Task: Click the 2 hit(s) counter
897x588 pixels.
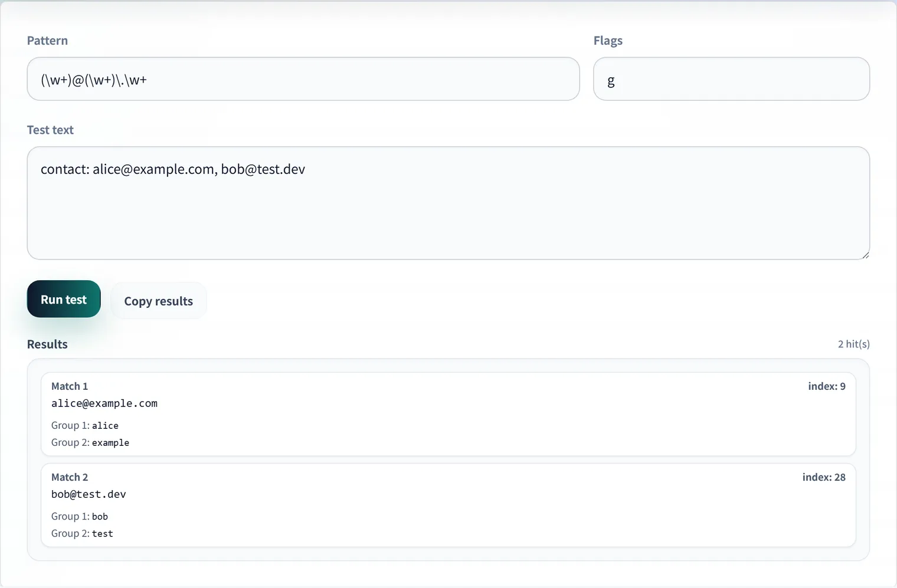Action: pos(854,344)
